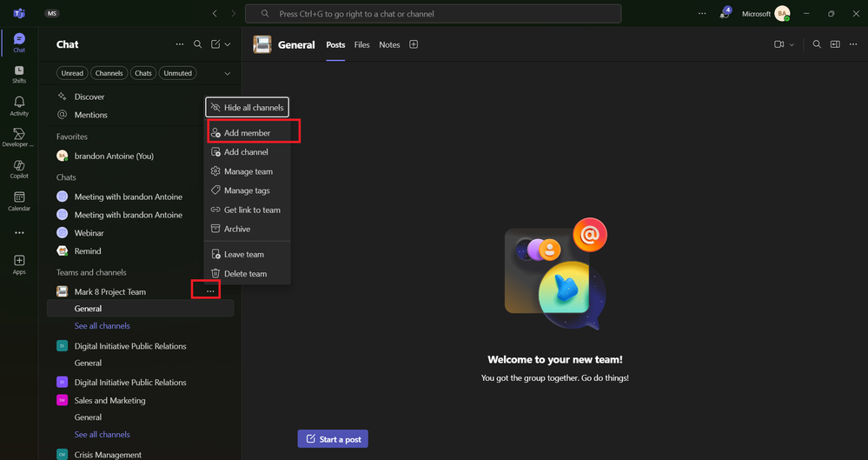Open Copilot in the app rail
The width and height of the screenshot is (868, 460).
point(19,170)
